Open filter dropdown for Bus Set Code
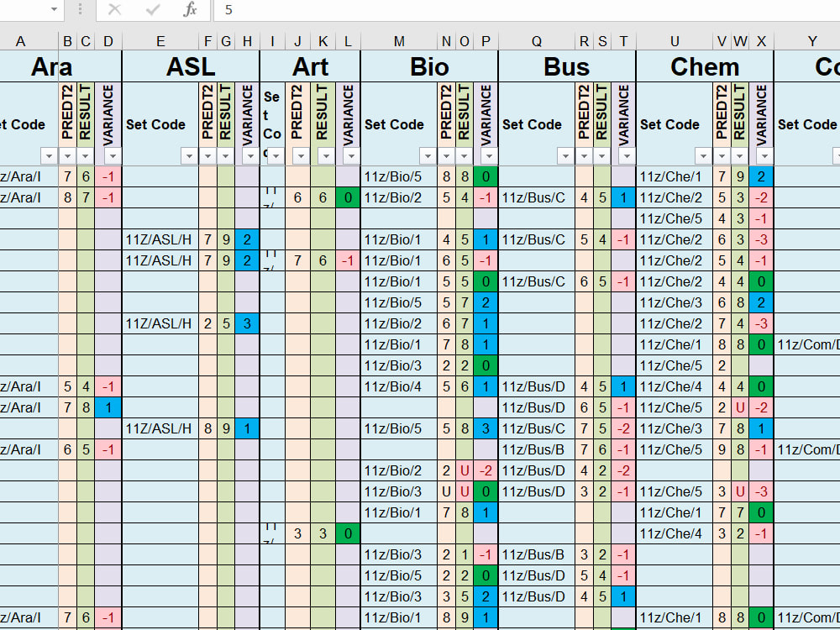Screen dimensions: 840x630 click(x=565, y=156)
